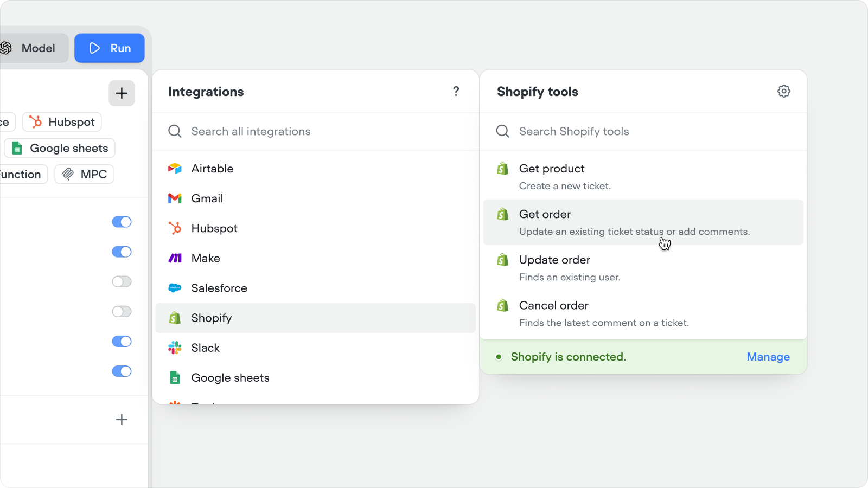Click the Shopify bag icon next to Get product
The image size is (868, 488).
(502, 168)
